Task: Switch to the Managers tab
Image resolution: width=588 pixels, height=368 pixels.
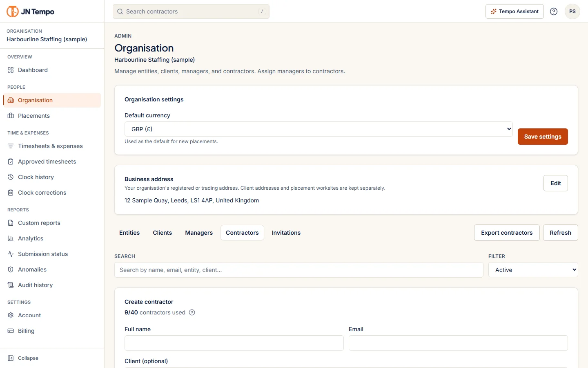Action: pyautogui.click(x=199, y=233)
